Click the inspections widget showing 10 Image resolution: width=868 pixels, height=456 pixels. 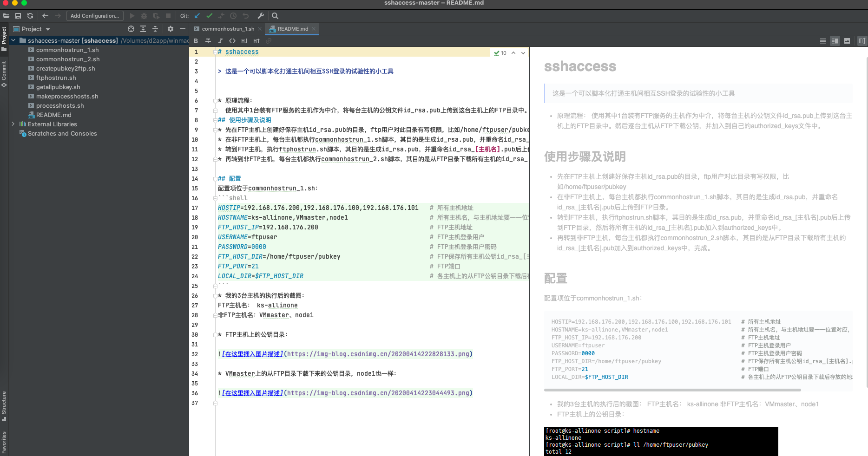click(500, 53)
